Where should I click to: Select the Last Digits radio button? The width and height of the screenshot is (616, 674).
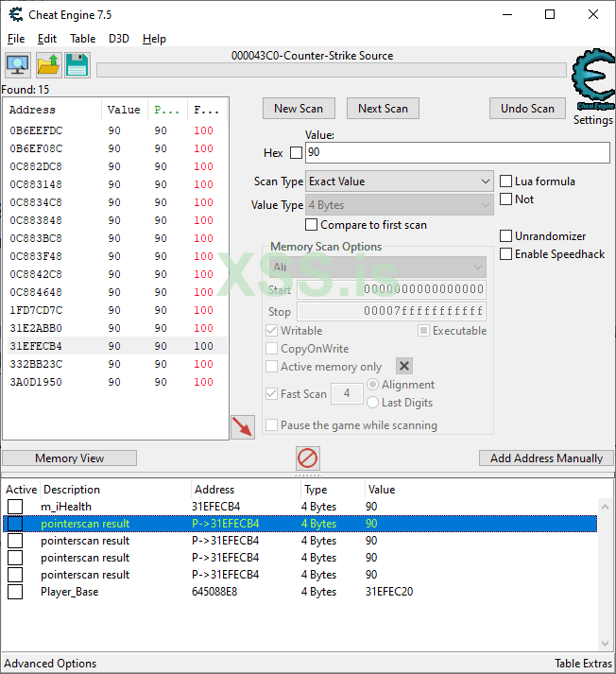tap(373, 403)
